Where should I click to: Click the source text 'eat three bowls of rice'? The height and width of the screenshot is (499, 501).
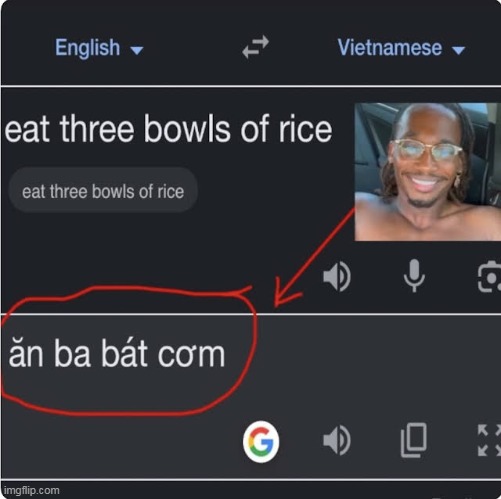pos(168,129)
